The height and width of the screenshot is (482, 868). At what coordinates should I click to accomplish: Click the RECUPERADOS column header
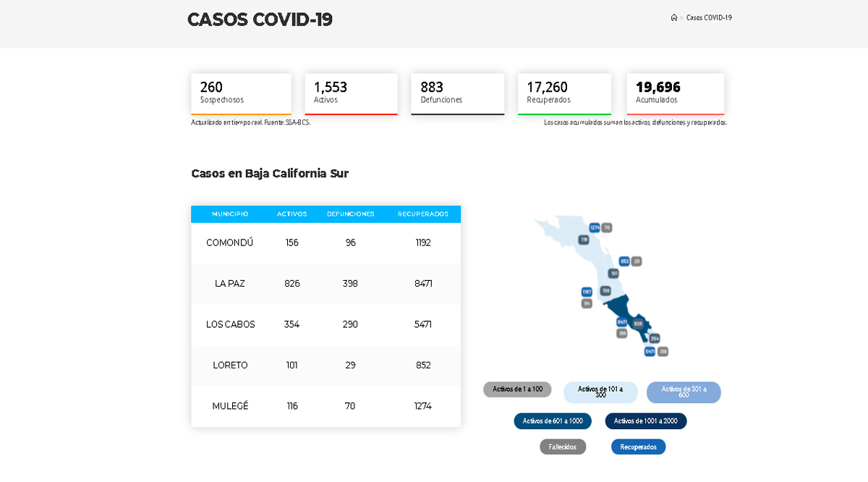tap(423, 214)
